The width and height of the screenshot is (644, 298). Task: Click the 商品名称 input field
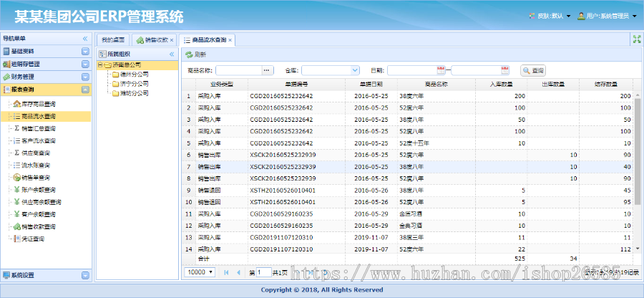238,70
